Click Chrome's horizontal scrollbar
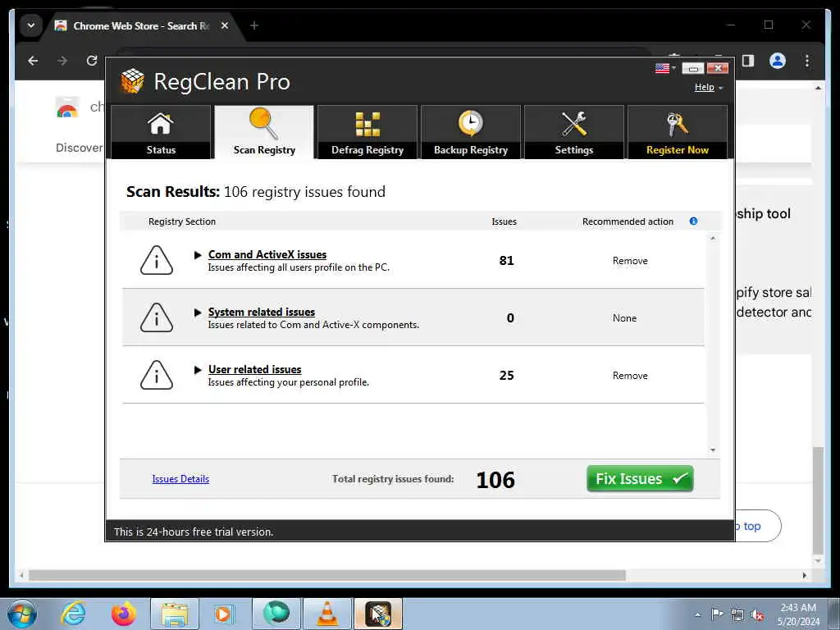 click(326, 575)
